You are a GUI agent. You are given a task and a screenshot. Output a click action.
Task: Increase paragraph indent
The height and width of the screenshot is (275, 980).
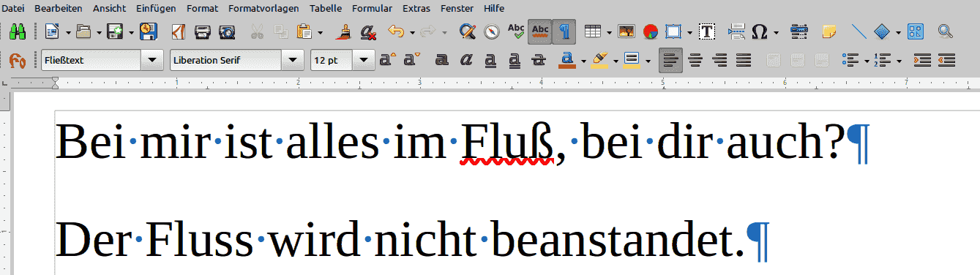(x=923, y=60)
